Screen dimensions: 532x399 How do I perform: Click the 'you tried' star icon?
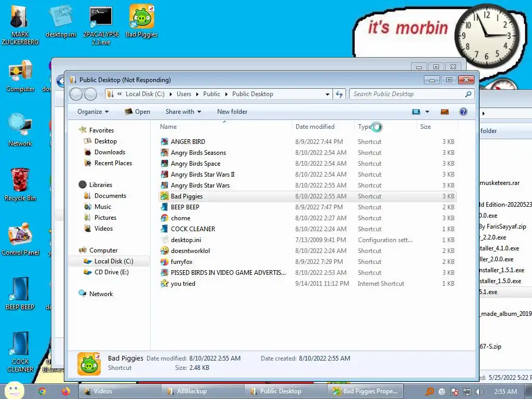point(165,283)
